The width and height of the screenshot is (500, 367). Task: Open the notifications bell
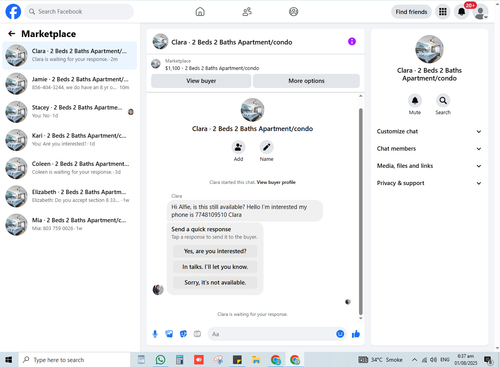tap(462, 12)
